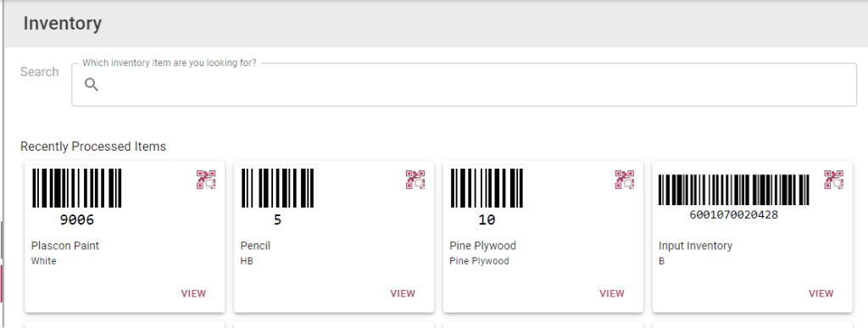Click the Plascon Paint card title
The image size is (868, 328).
click(x=65, y=246)
